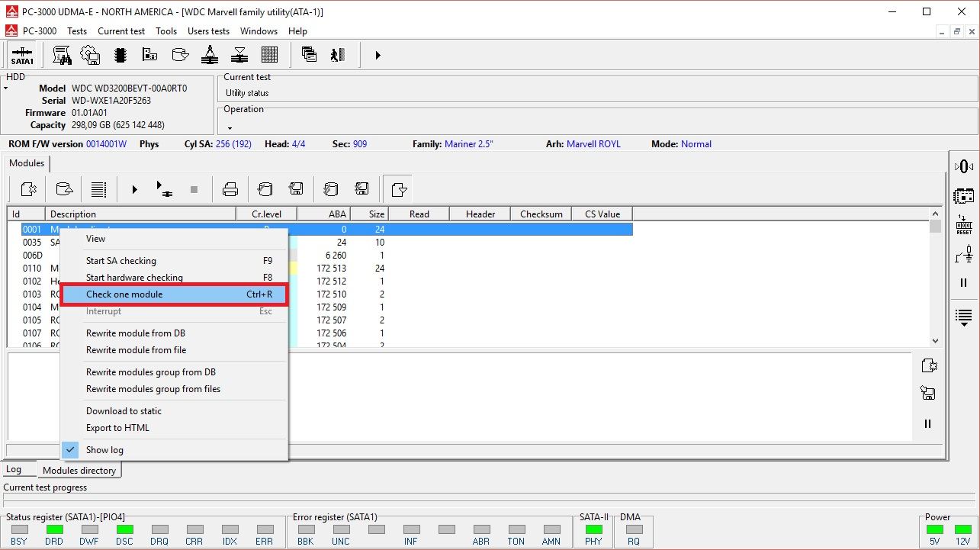Screen dimensions: 980x550
Task: Expand the Operation panel small arrow
Action: (230, 127)
